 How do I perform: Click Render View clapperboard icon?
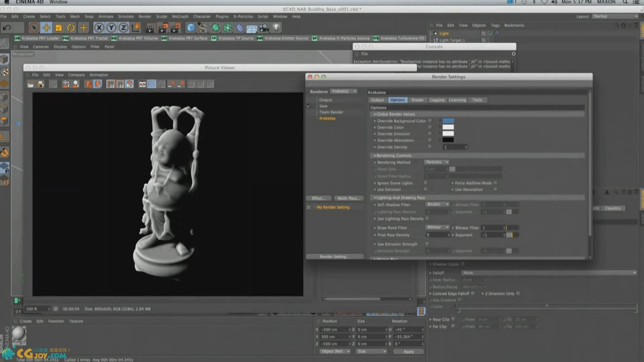click(x=150, y=28)
